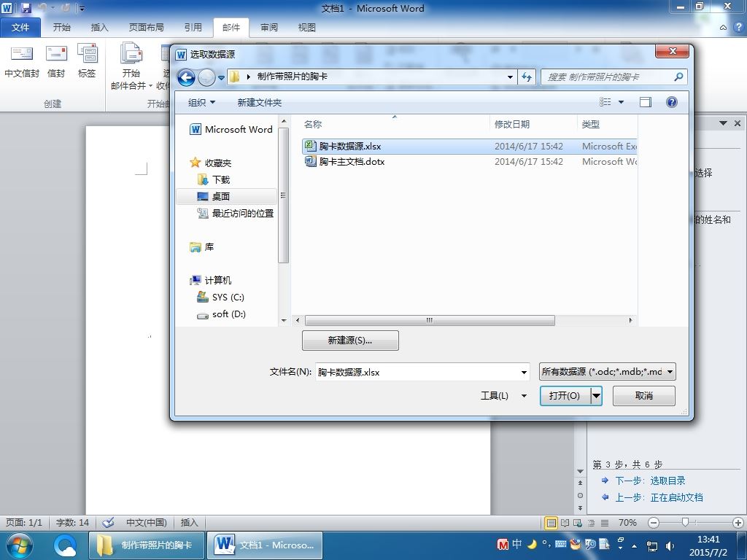
Task: Open the view options dropdown arrow in the dialog toolbar
Action: [621, 102]
